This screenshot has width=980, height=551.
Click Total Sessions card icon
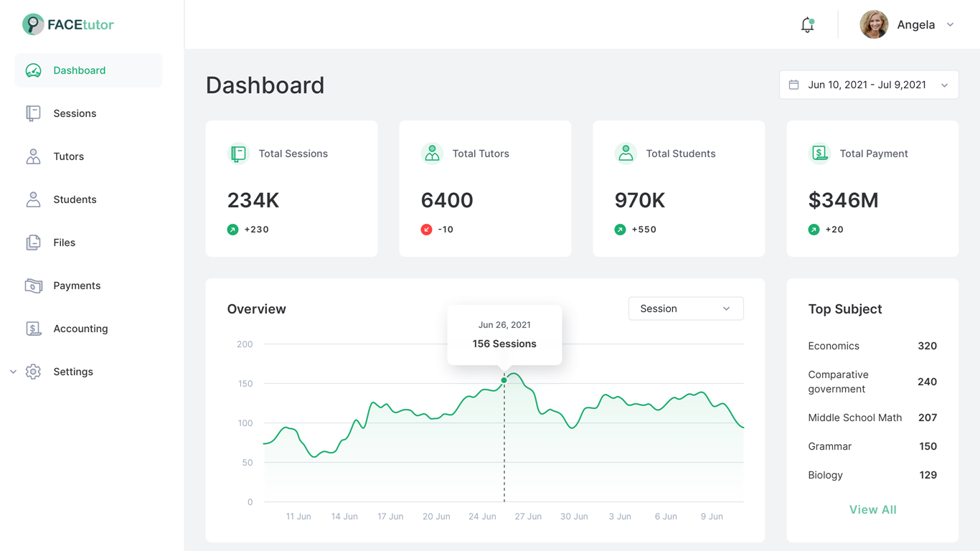point(238,154)
